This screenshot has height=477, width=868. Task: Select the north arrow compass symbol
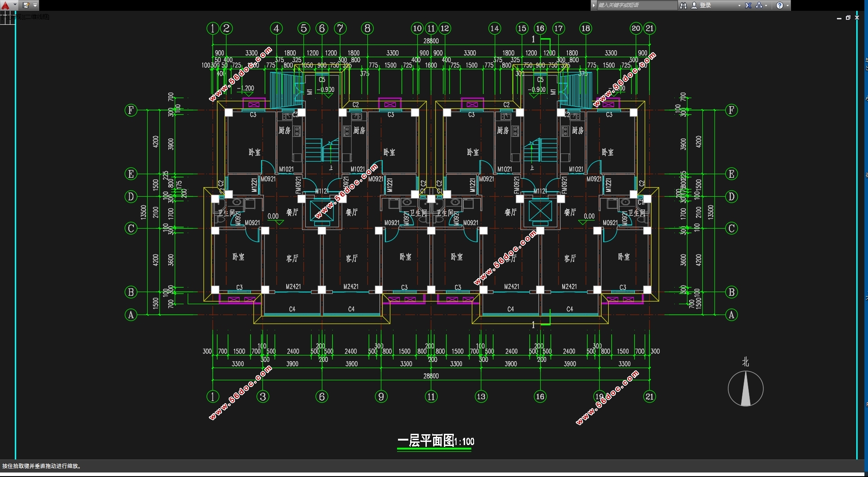tap(746, 388)
